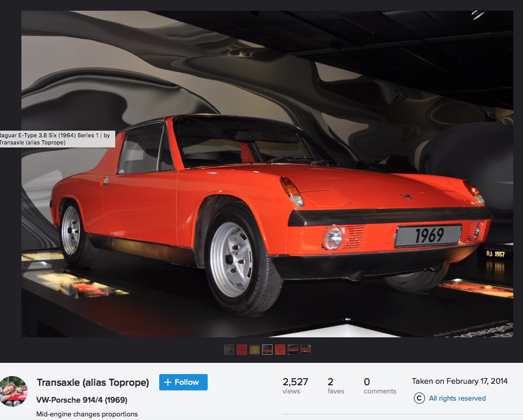
Task: Select the last filmstrip thumbnail
Action: point(306,349)
